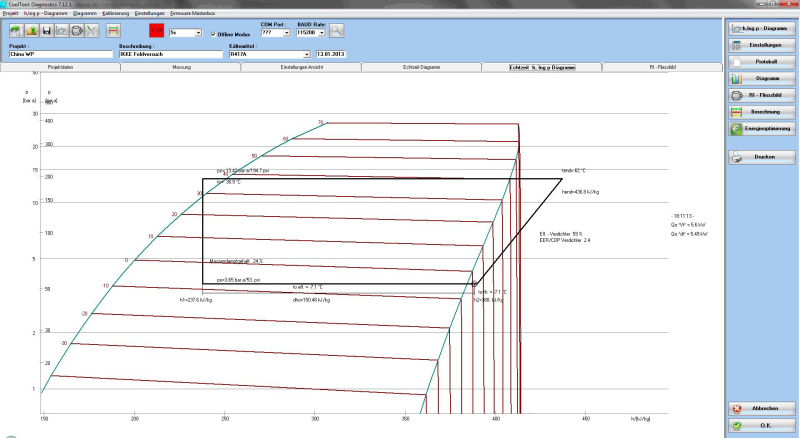Click the Energieoptimierung sidebar button
Viewport: 800px width, 438px height.
click(x=761, y=129)
